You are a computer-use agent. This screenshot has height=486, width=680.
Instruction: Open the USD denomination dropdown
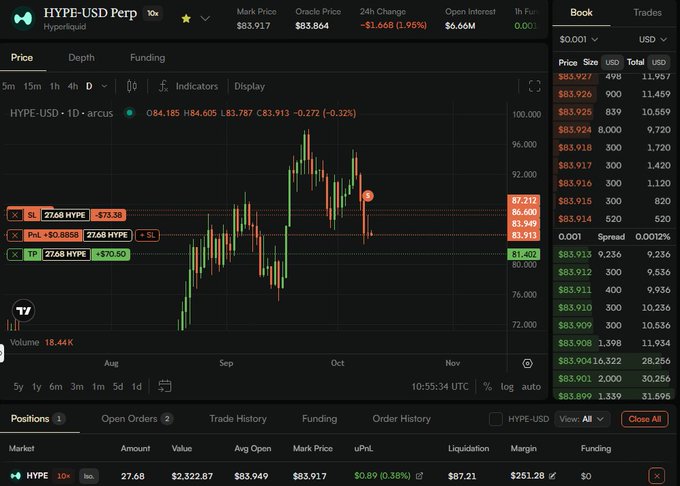[652, 39]
